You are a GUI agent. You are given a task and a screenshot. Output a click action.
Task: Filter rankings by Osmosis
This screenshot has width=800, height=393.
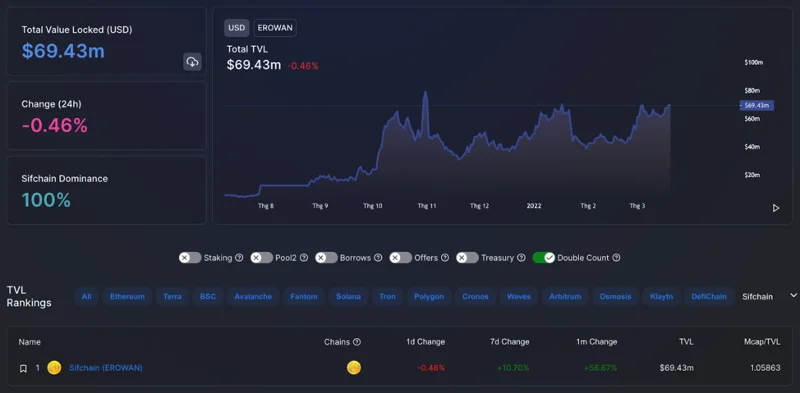[x=615, y=297]
